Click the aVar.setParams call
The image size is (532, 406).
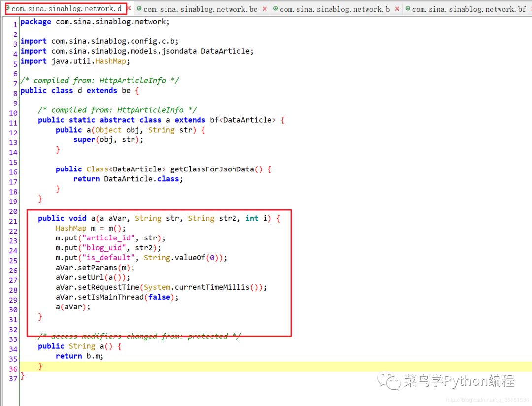point(95,268)
